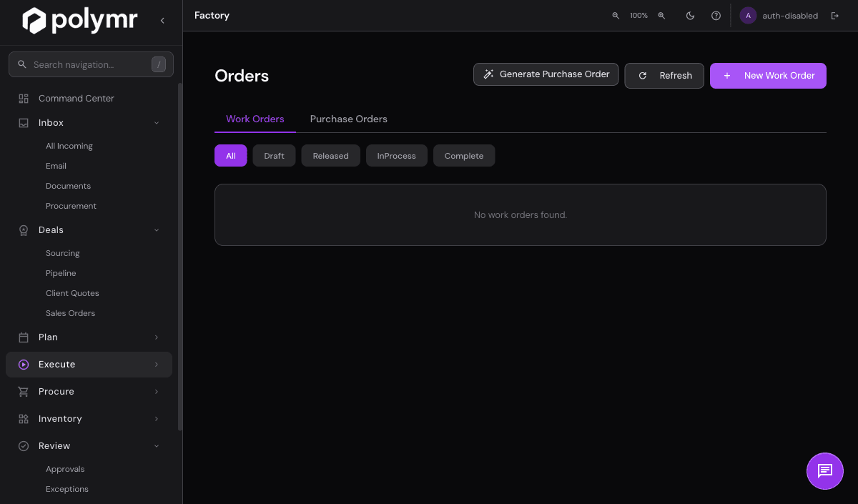Click the magic wand icon in Generate Purchase Order
Screen dimensions: 858x504
(488, 74)
